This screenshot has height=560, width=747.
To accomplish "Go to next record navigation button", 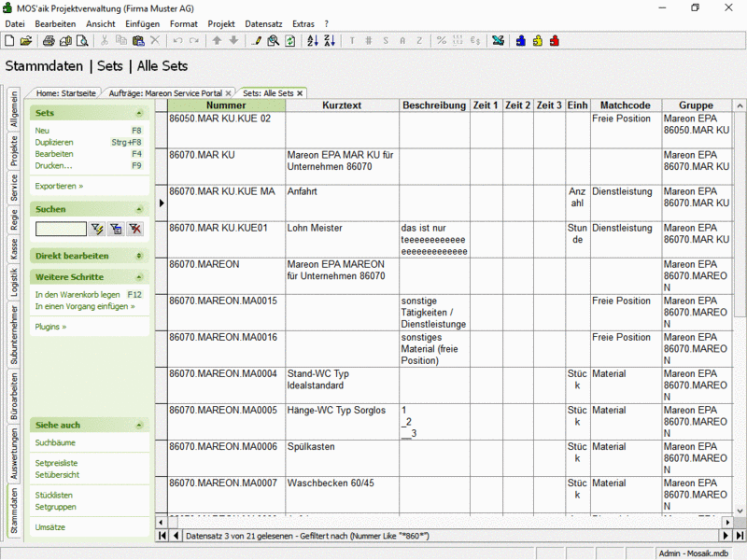I will [726, 536].
